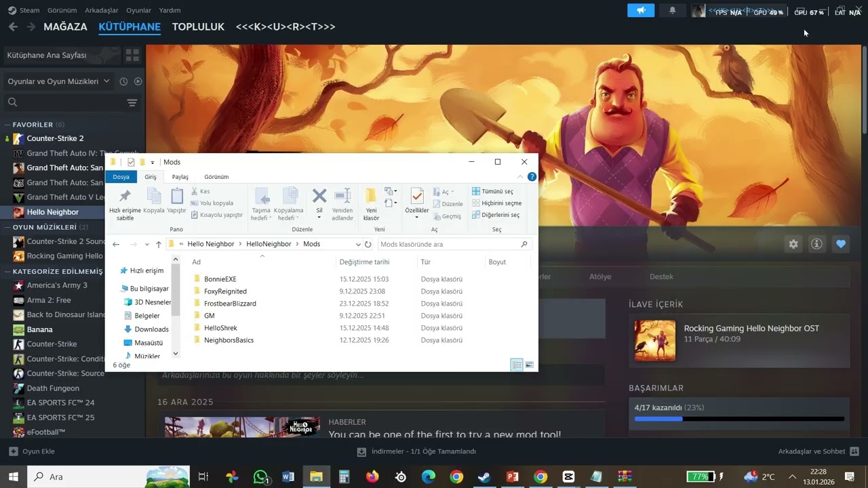Click ready-to-play icon in library filter
Viewport: 868px width, 488px height.
click(x=138, y=81)
